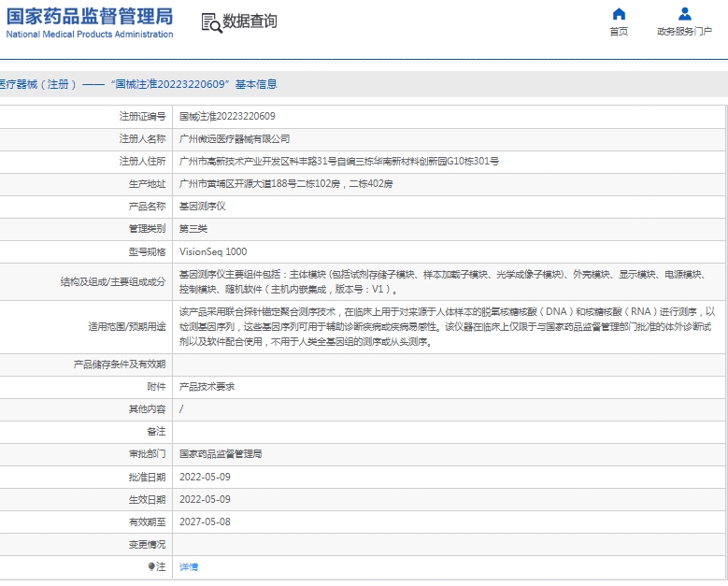Click the 首页 text link
This screenshot has width=728, height=586.
pos(619,31)
